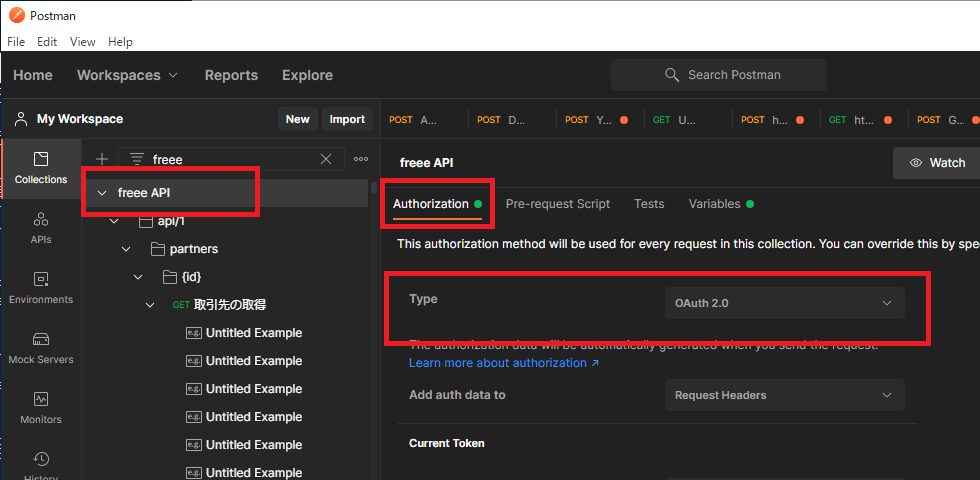This screenshot has width=980, height=480.
Task: Open the APIs sidebar panel
Action: coord(41,228)
